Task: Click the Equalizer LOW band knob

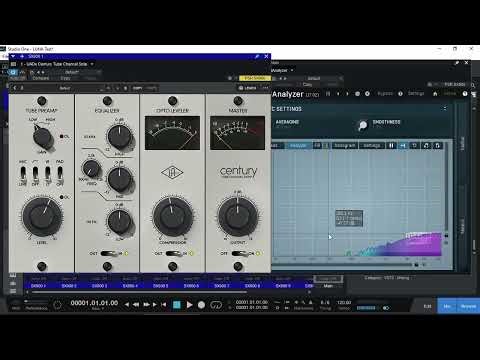Action: (x=119, y=221)
